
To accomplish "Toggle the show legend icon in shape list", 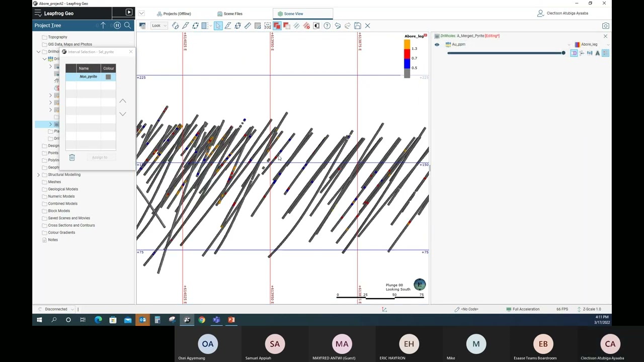I will [606, 53].
